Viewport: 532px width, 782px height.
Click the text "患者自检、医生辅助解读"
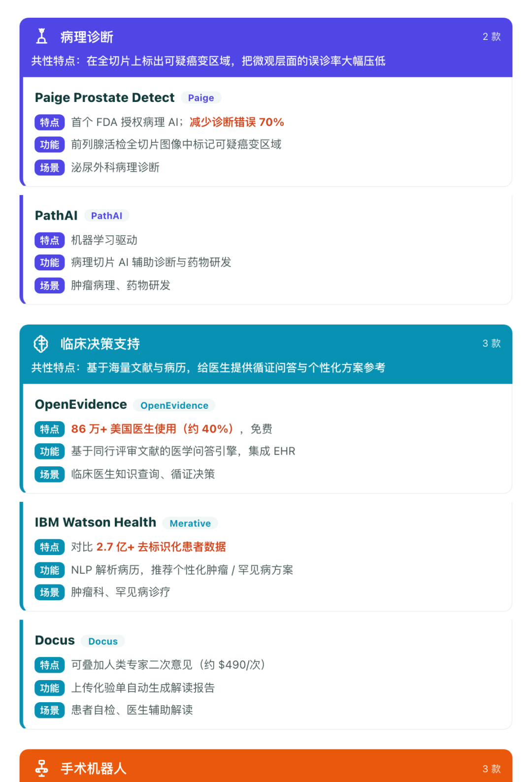point(132,710)
